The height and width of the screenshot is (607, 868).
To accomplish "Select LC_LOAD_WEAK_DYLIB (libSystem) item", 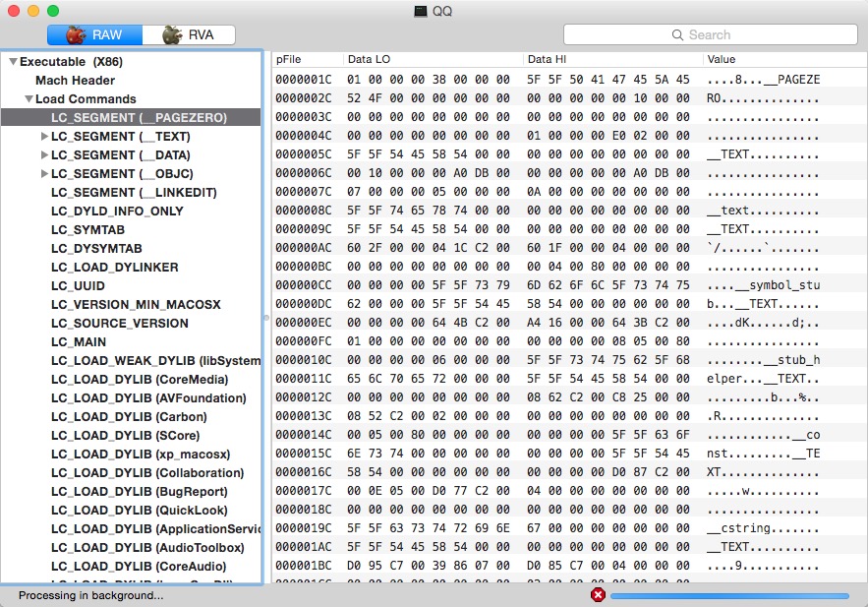I will click(155, 361).
